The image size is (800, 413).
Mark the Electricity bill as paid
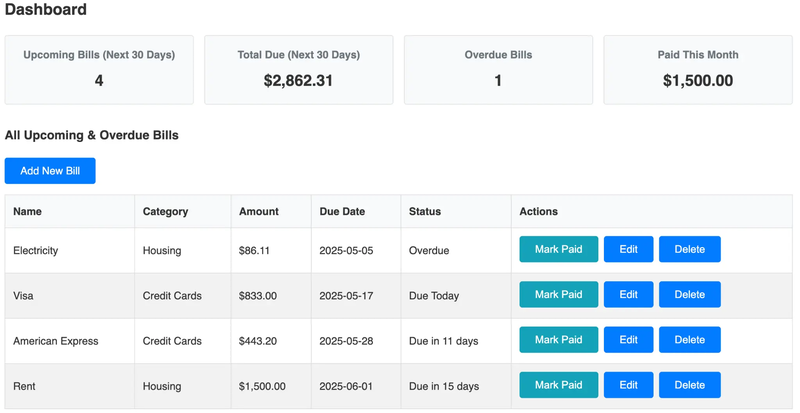559,249
